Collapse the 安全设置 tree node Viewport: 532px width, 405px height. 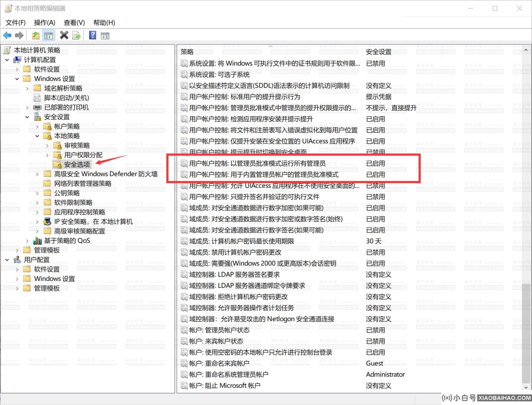click(27, 117)
